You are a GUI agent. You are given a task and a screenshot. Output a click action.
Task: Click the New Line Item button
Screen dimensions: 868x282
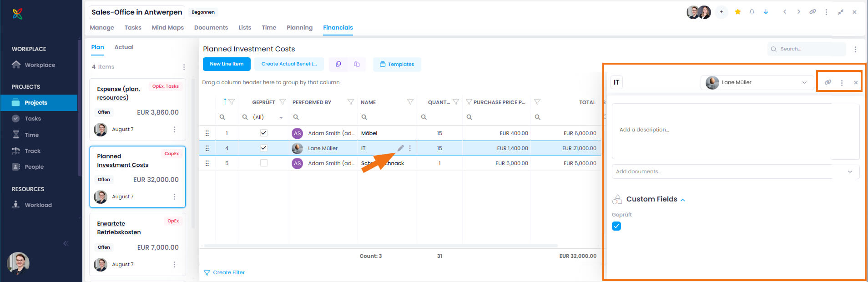(x=227, y=64)
